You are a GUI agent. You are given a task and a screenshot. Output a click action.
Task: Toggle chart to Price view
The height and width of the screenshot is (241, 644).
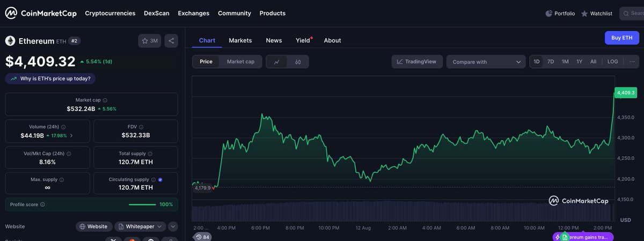206,62
